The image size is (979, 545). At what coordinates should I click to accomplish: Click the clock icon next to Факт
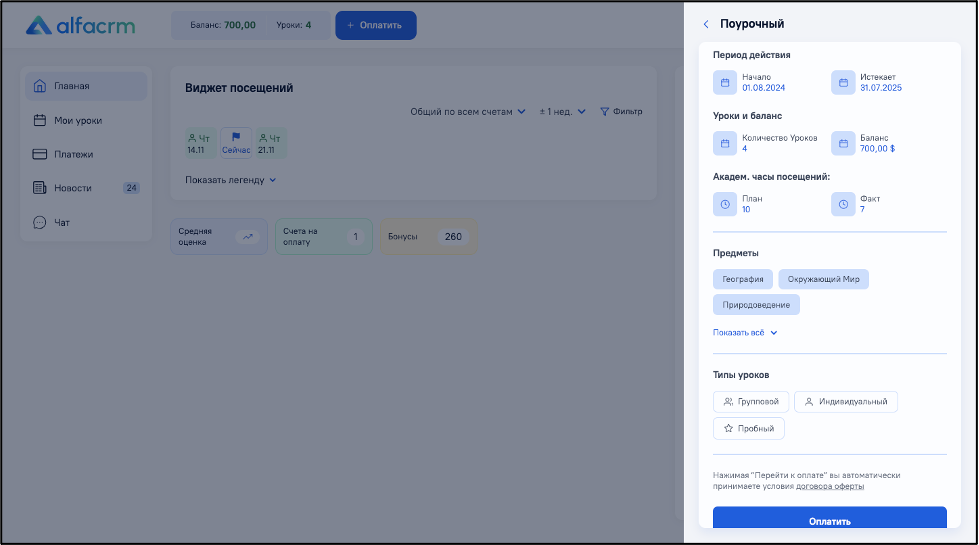tap(843, 204)
